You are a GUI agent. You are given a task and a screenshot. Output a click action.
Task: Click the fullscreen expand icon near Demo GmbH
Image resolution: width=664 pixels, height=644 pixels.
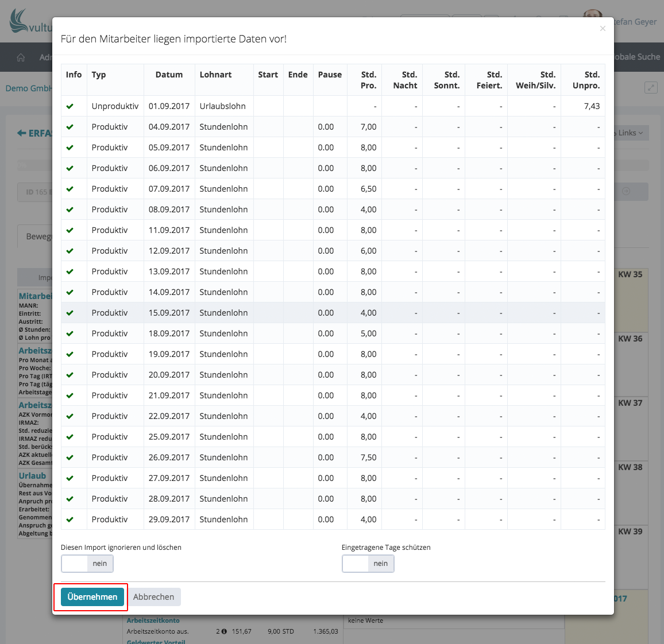point(650,88)
